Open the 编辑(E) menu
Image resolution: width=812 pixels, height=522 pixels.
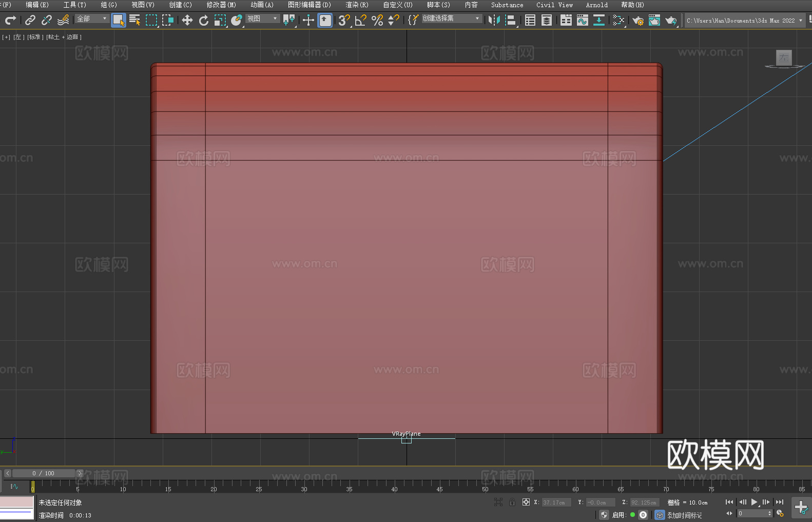[x=37, y=5]
